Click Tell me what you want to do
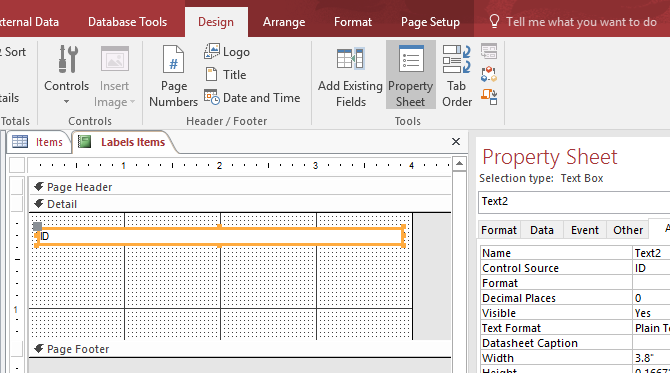The width and height of the screenshot is (670, 373). point(581,22)
